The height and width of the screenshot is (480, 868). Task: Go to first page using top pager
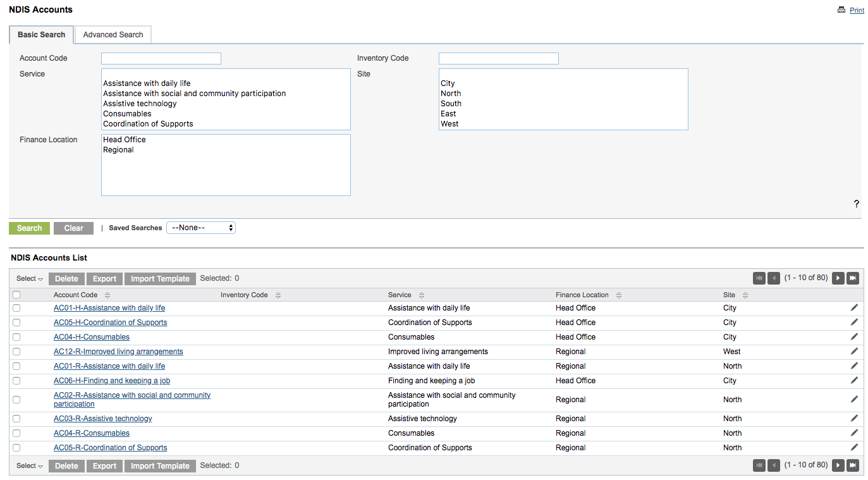(759, 278)
